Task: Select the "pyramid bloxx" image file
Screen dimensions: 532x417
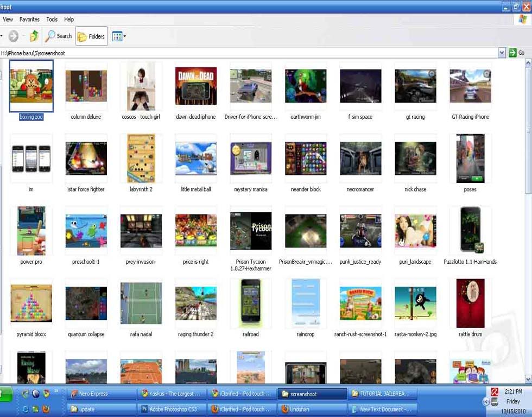Action: coord(31,308)
